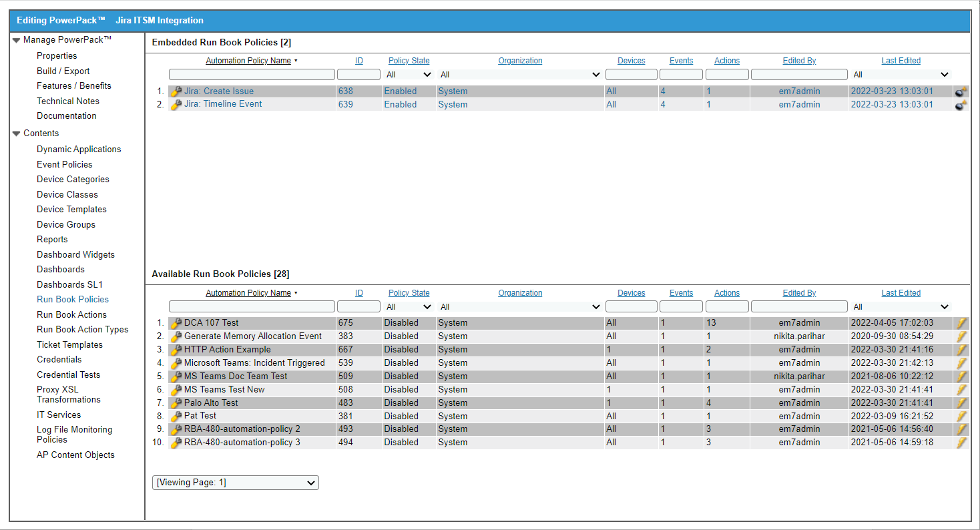980x530 pixels.
Task: Click bomb icon for Jira: Create Issue row
Action: [x=961, y=91]
